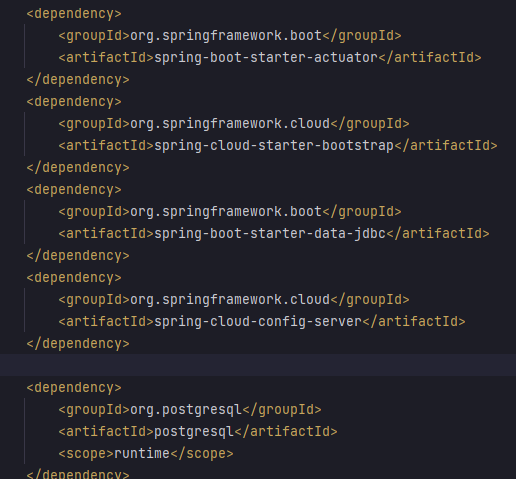
Task: Click the postgresql artifactId value
Action: coord(194,432)
